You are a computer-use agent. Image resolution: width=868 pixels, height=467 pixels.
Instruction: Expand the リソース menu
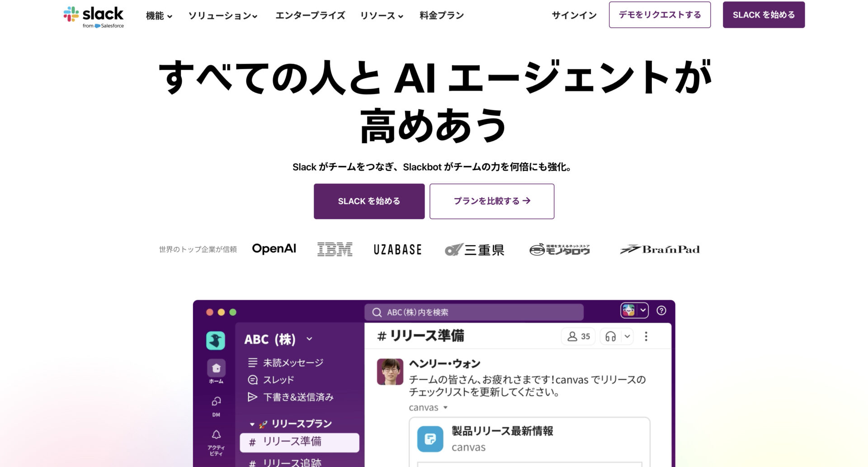pyautogui.click(x=382, y=16)
